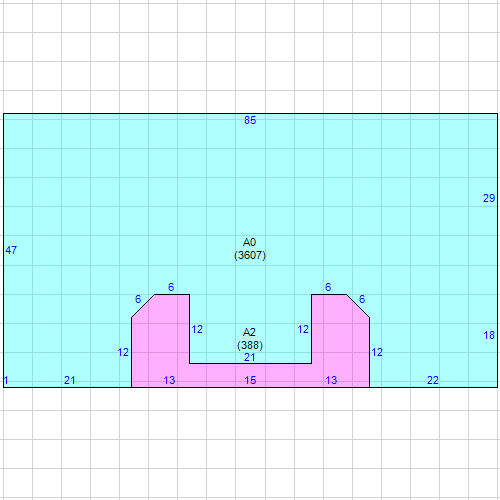
Task: Select the pink A2 sketch area's right leg
Action: pyautogui.click(x=340, y=341)
